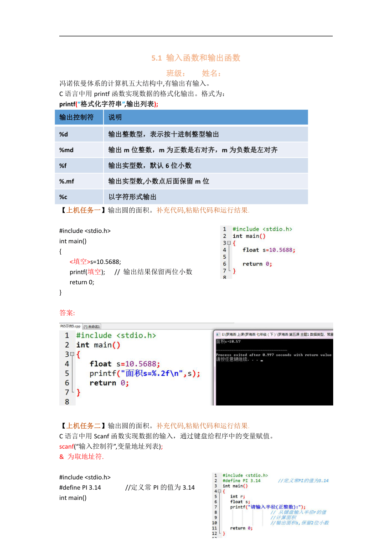Viewport: 392px width, 554px height.
Task: Click the code comment '//输出面积s,保留2位小数'
Action: pyautogui.click(x=299, y=523)
